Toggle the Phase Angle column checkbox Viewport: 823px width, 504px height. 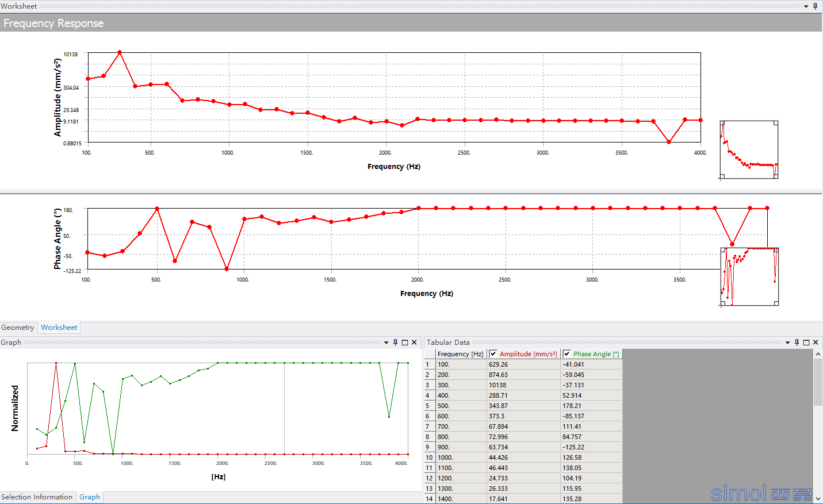pyautogui.click(x=566, y=354)
